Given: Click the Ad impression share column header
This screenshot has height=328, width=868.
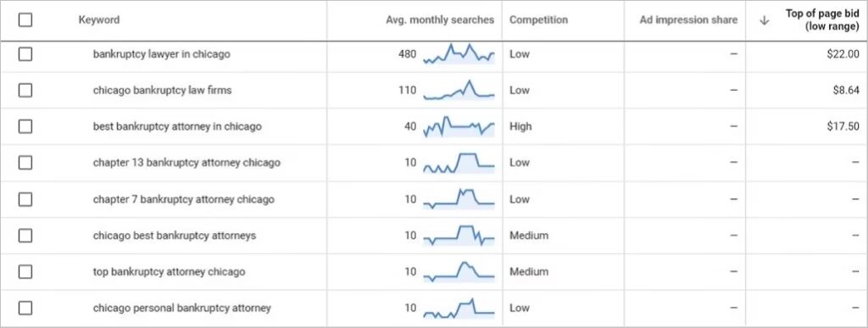Looking at the screenshot, I should 688,19.
